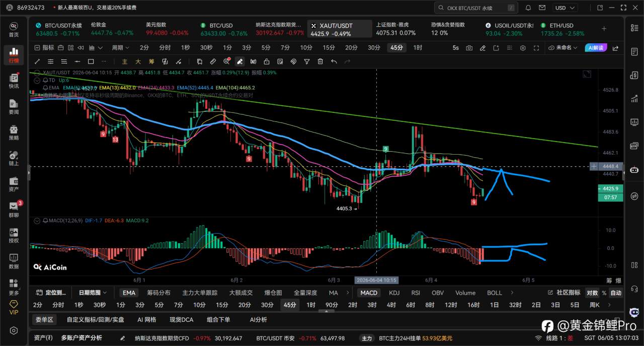Expand more periods arrow after 周K

pos(610,305)
